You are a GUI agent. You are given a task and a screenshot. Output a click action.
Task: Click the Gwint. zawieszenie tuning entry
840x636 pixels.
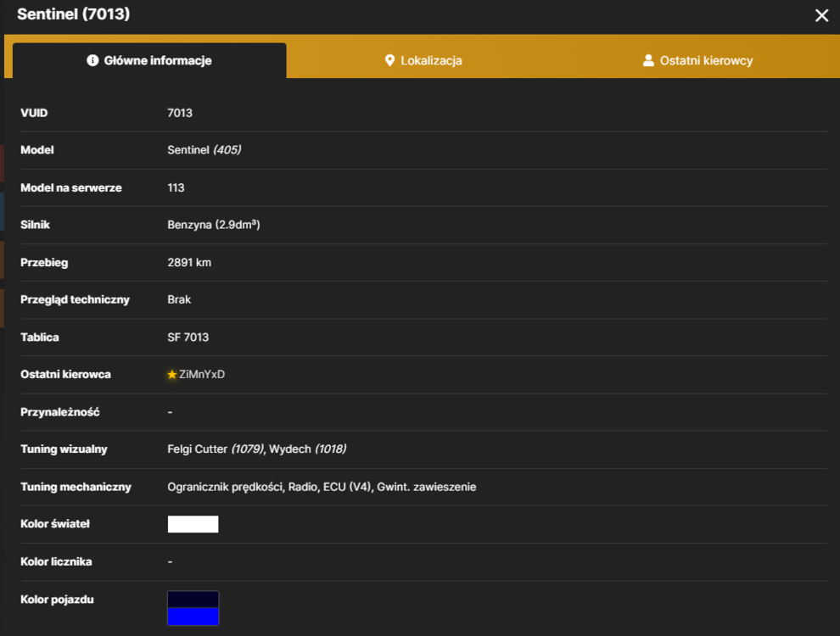coord(427,487)
